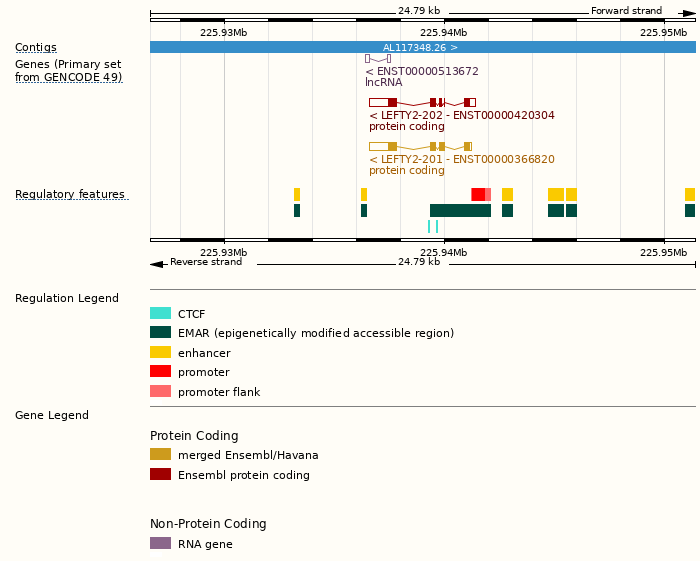Viewport: 700px width, 561px height.
Task: Click the RNA gene purple legend swatch
Action: [160, 543]
